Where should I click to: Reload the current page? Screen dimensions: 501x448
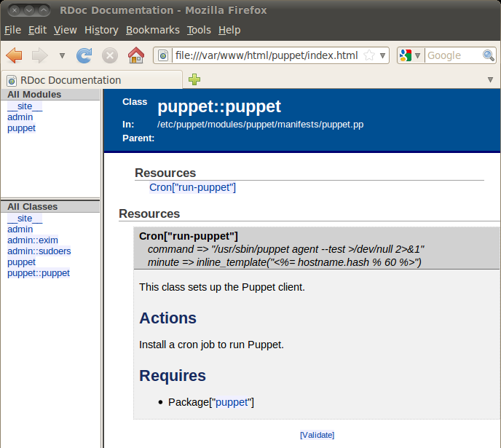click(84, 55)
